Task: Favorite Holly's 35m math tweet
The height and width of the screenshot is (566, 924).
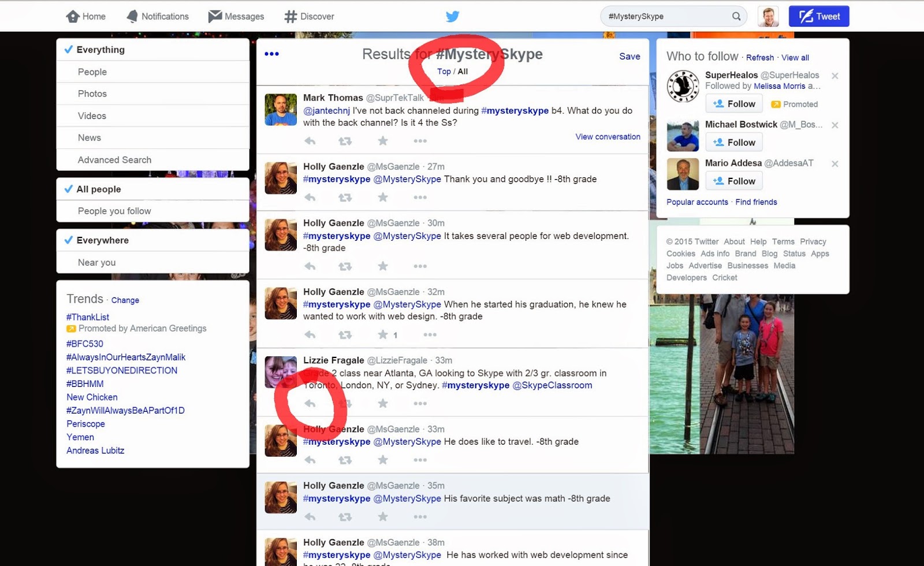Action: [383, 517]
